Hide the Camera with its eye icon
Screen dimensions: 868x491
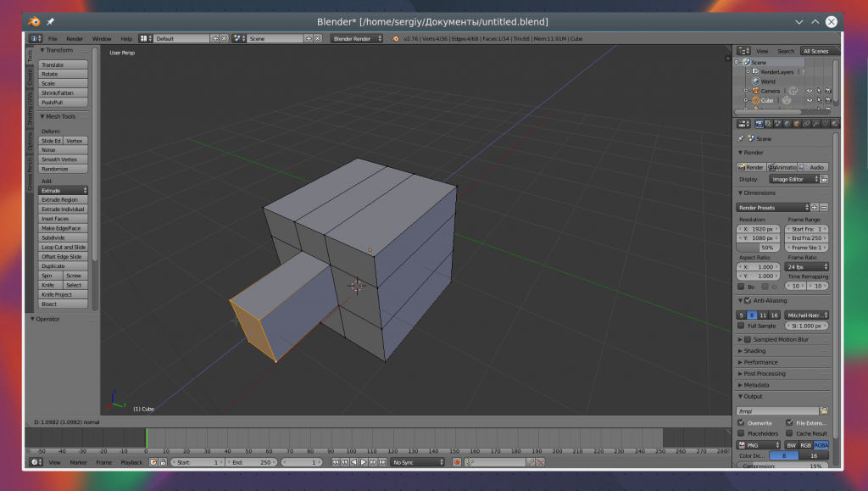tap(809, 91)
